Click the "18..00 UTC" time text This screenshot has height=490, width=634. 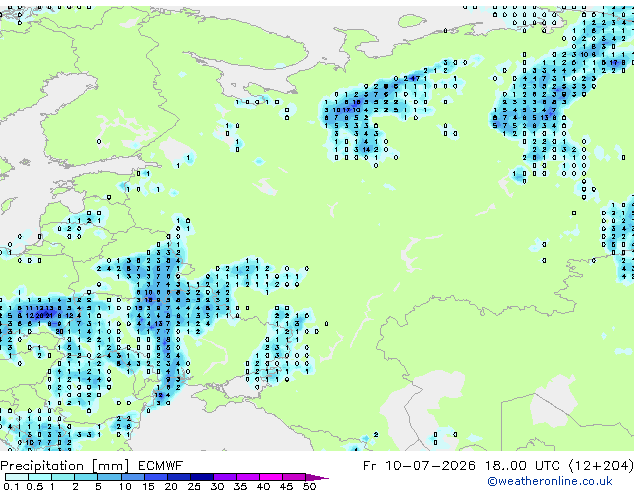pyautogui.click(x=522, y=466)
